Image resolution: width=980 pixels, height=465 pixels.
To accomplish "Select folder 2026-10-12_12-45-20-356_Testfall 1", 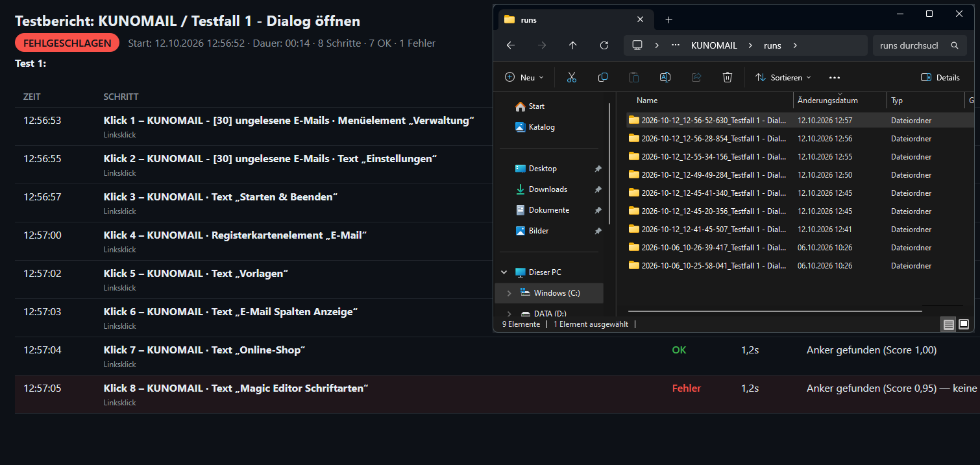I will click(x=800, y=211).
